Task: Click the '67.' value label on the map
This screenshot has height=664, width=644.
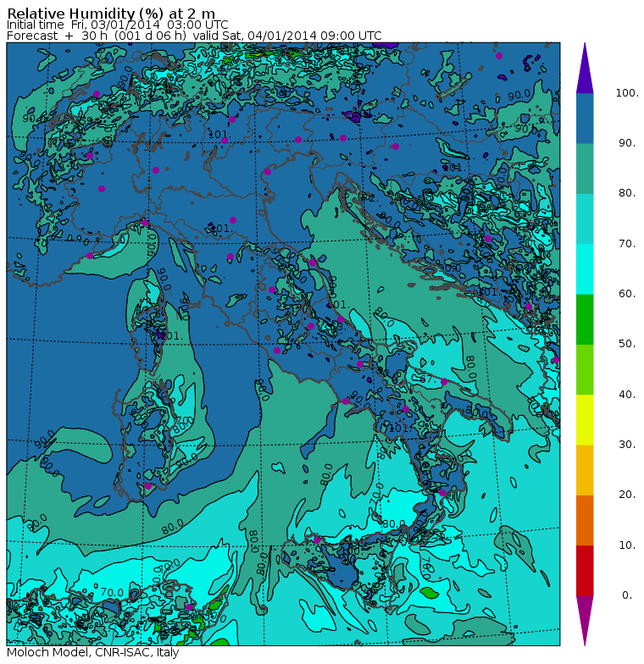Action: coord(428,379)
